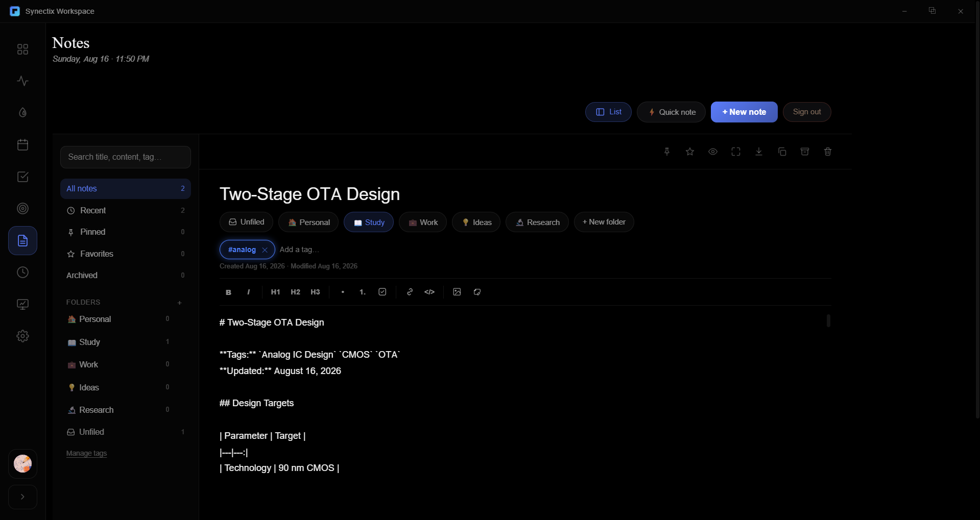
Task: Insert a code block
Action: pos(429,292)
